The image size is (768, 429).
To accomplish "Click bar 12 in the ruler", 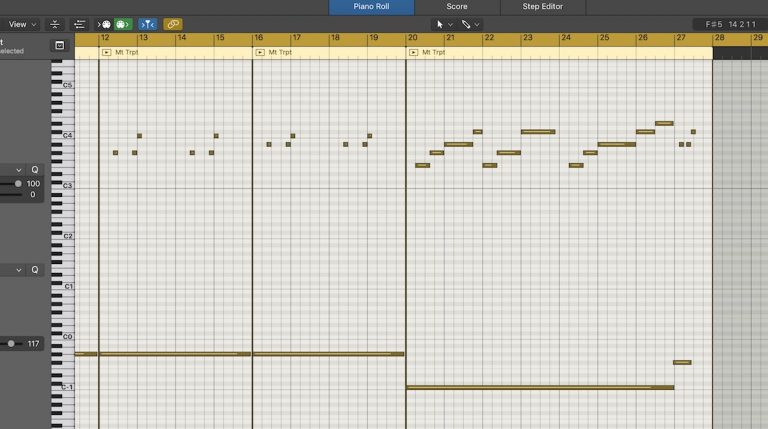I will pyautogui.click(x=105, y=38).
